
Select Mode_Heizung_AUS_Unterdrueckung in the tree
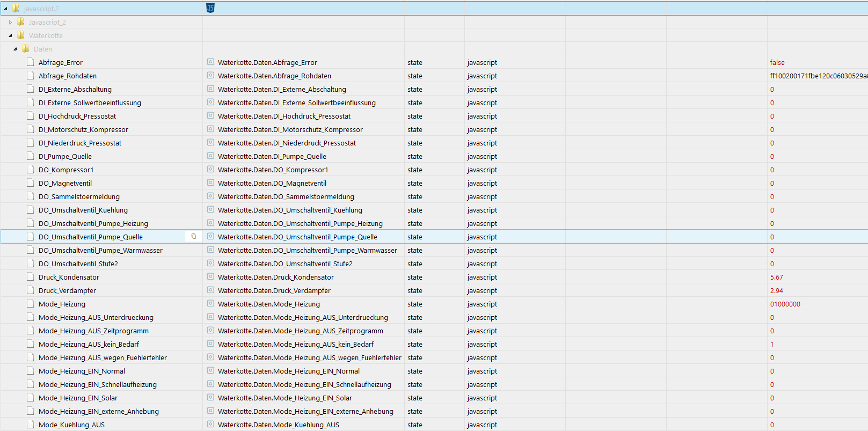[96, 317]
